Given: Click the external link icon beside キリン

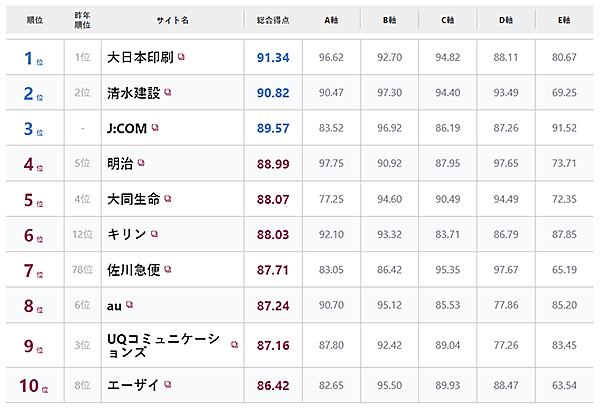Looking at the screenshot, I should pos(155,234).
